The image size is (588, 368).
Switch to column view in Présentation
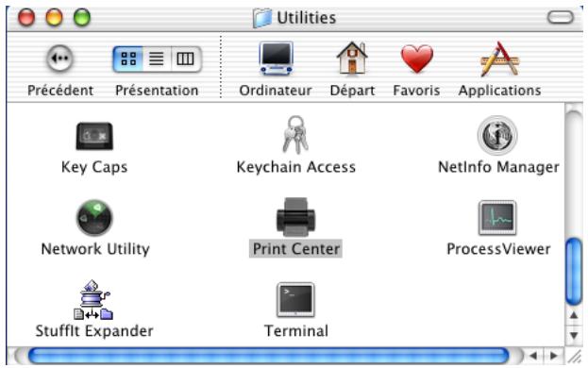[x=186, y=59]
